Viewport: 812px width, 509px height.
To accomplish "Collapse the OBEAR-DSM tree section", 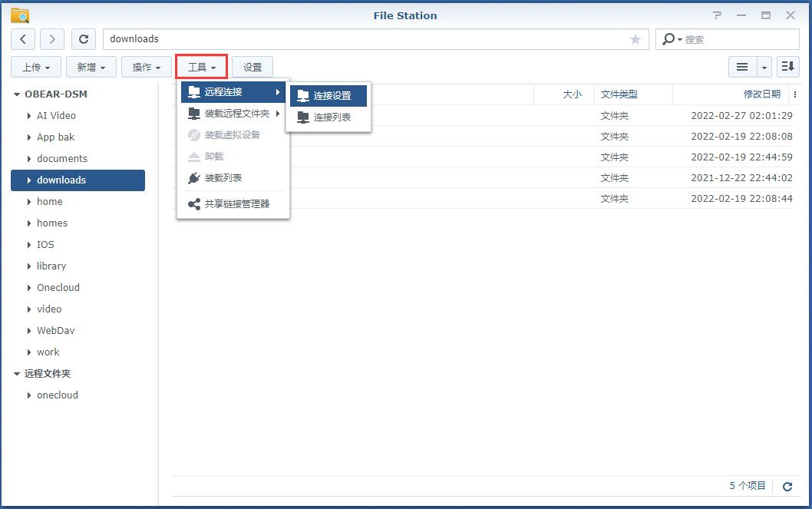I will coord(16,94).
